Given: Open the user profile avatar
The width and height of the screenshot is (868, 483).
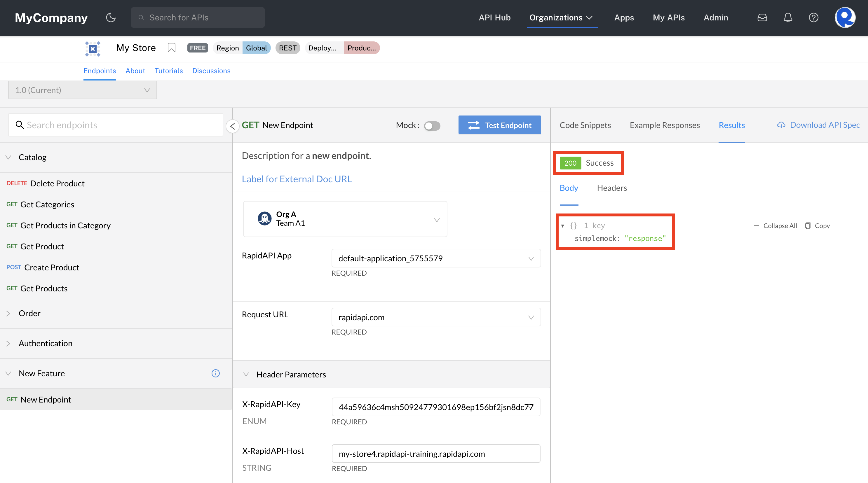Looking at the screenshot, I should click(x=845, y=17).
